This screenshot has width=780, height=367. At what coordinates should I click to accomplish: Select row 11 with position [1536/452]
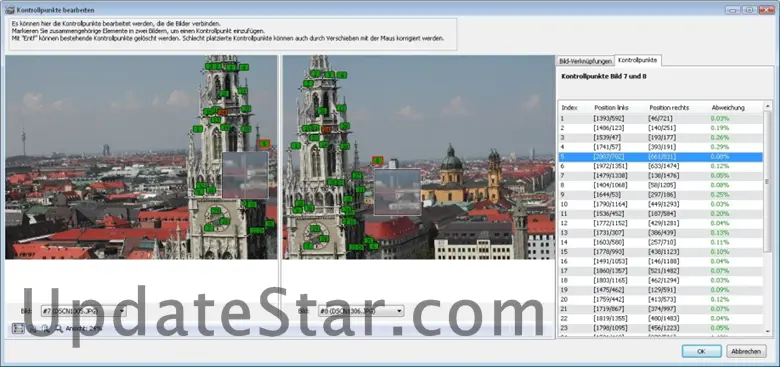coord(661,214)
